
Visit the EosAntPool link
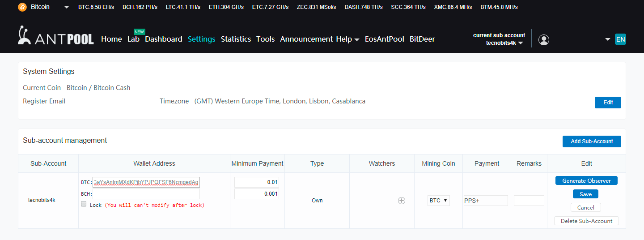[x=385, y=39]
